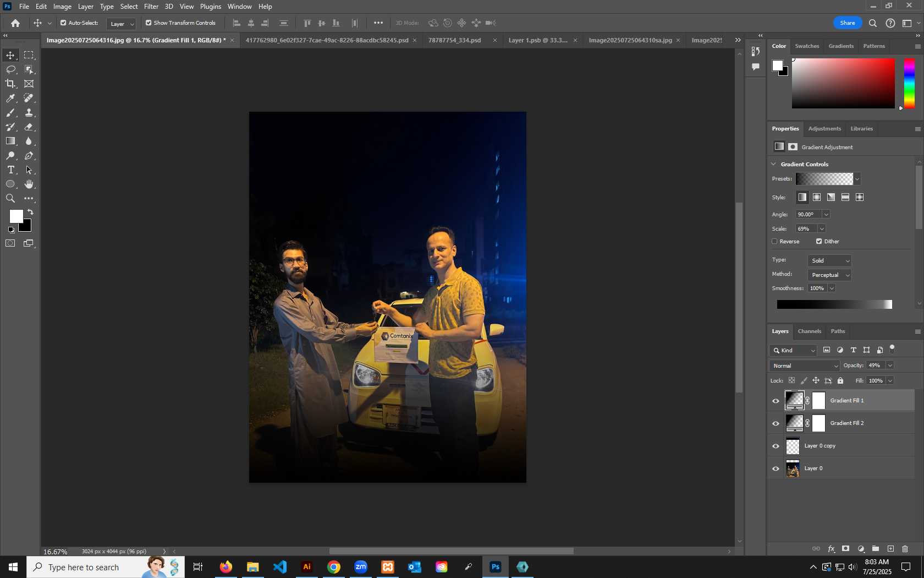The width and height of the screenshot is (924, 578).
Task: Switch to the Adjustments tab
Action: 824,129
